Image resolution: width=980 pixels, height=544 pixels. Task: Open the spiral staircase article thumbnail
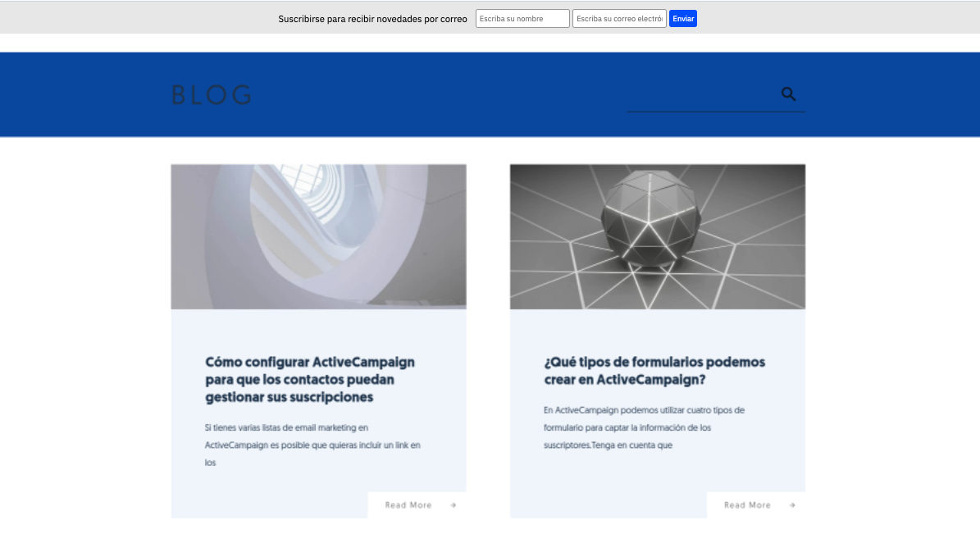pos(318,236)
